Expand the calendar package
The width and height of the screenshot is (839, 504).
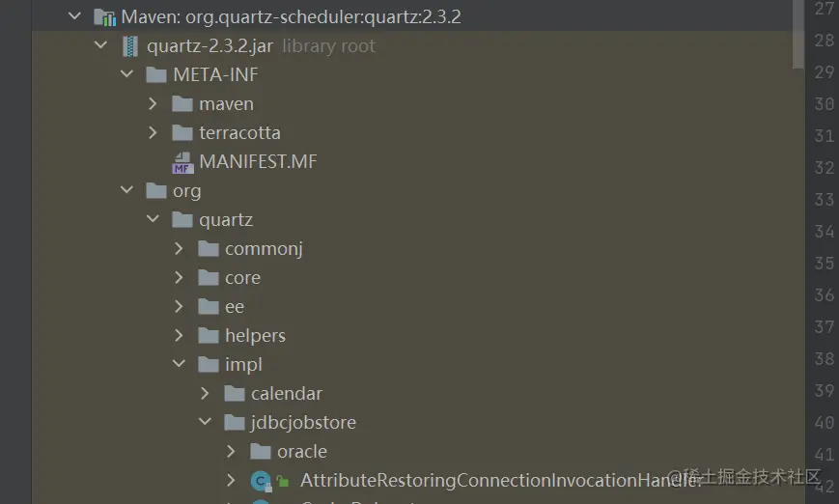pos(206,394)
